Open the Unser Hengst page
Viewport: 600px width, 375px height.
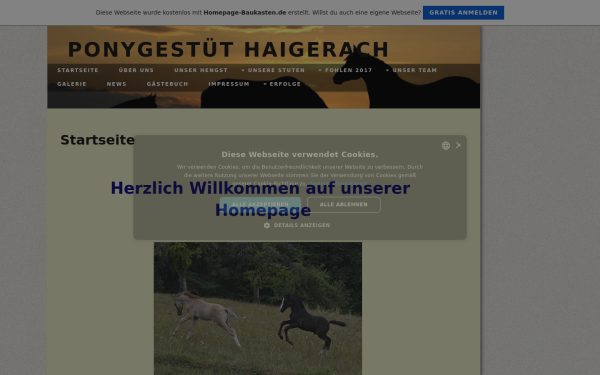[201, 70]
